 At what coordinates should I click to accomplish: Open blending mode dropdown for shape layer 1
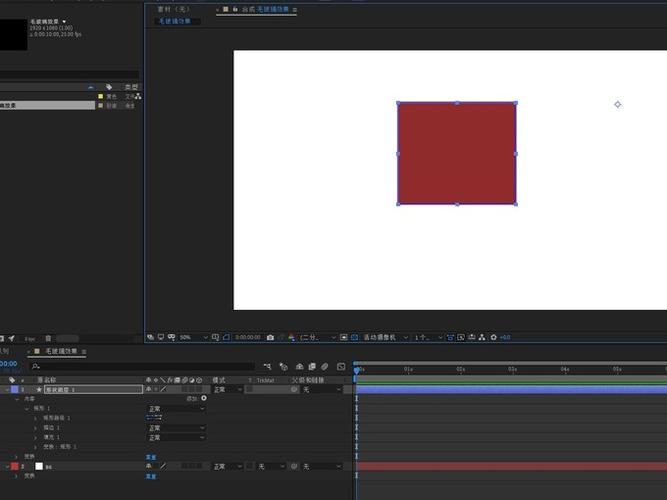[228, 389]
